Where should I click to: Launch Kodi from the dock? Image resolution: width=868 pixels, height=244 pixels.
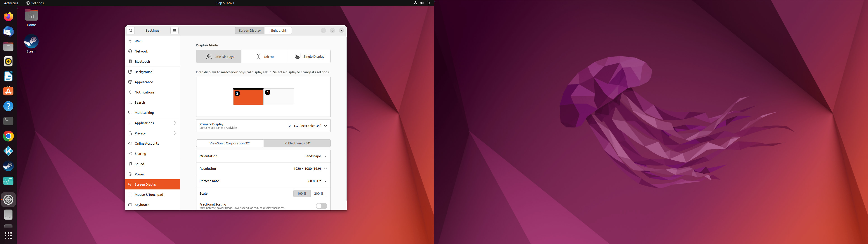[x=8, y=151]
